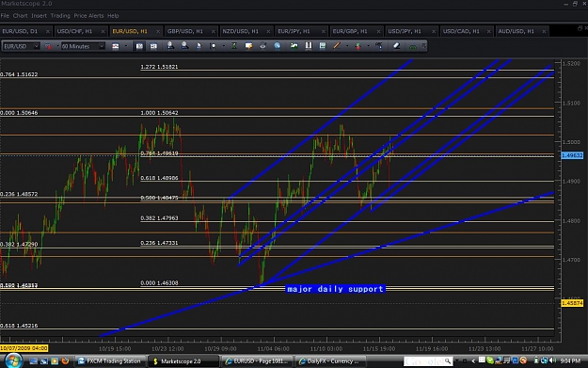Open the EURUSD - Page 1081 taskbar window
Viewport: 588px width, 368px height.
[x=257, y=361]
